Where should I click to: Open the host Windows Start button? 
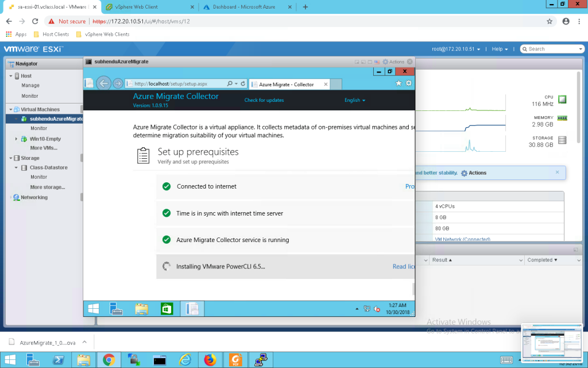[10, 360]
